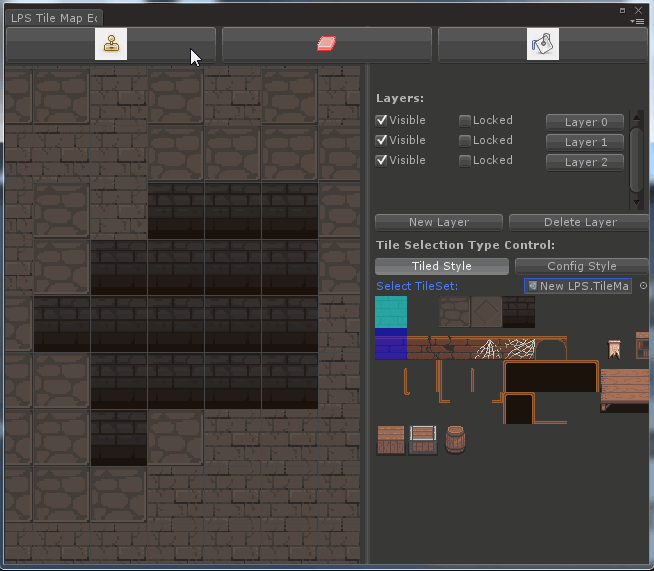Click the Select TileSet object field

tap(578, 286)
